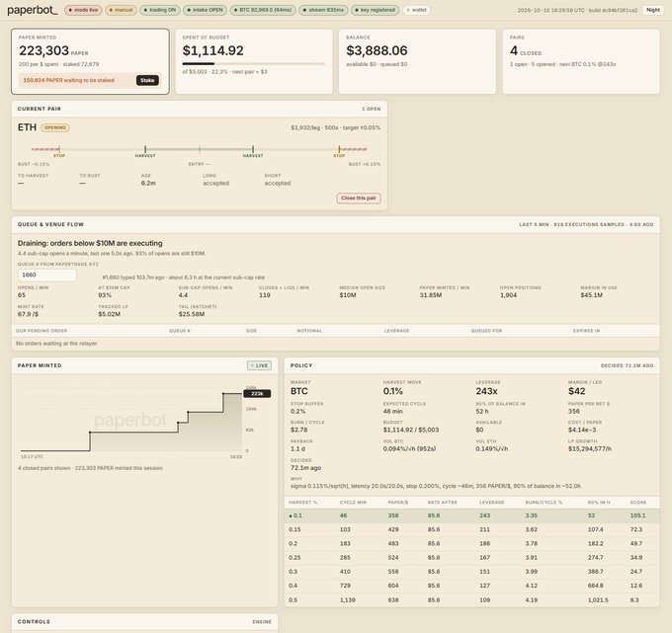
Task: Select the Paper Minted summary card
Action: click(90, 61)
